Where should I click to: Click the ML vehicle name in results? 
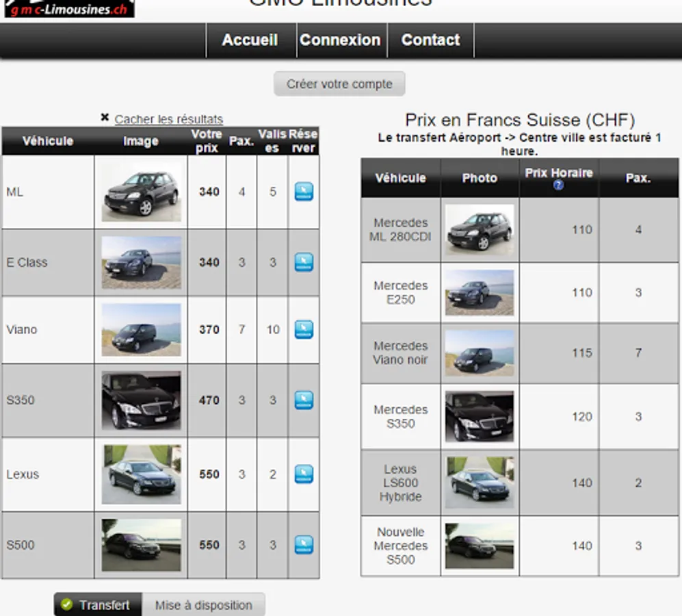[15, 192]
